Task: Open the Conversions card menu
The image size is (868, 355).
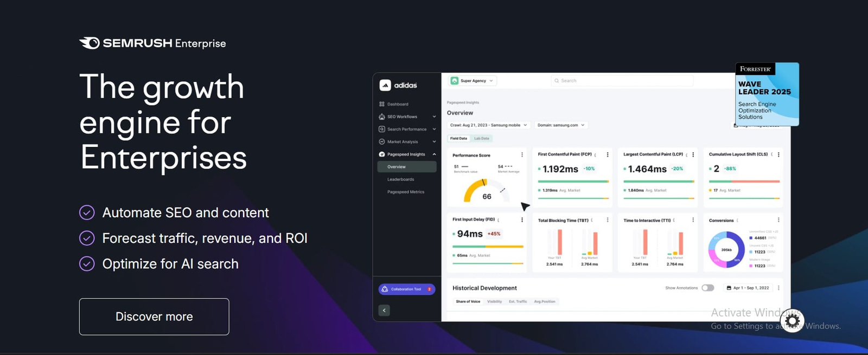Action: coord(778,220)
